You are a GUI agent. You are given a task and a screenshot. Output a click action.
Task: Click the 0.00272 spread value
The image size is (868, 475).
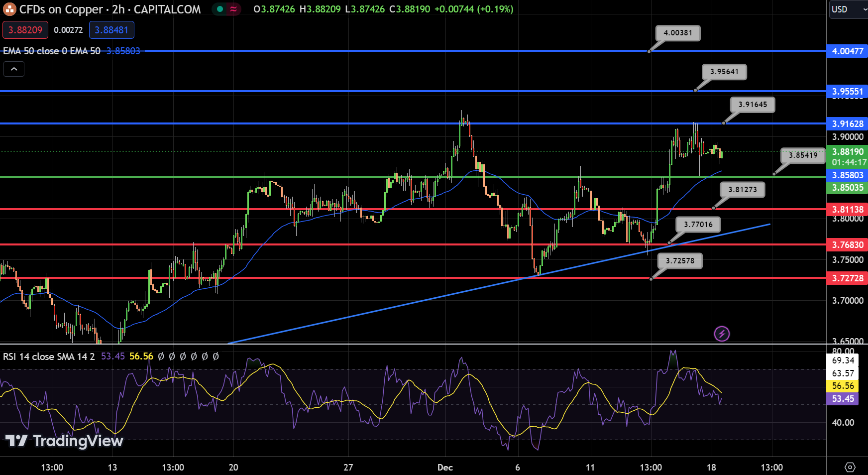click(x=68, y=30)
